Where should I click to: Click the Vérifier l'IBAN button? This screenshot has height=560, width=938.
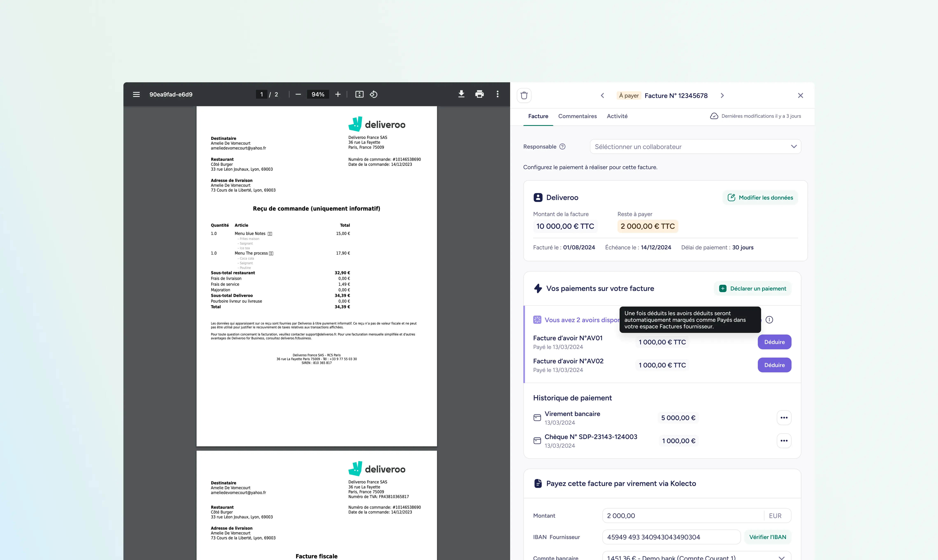[767, 537]
